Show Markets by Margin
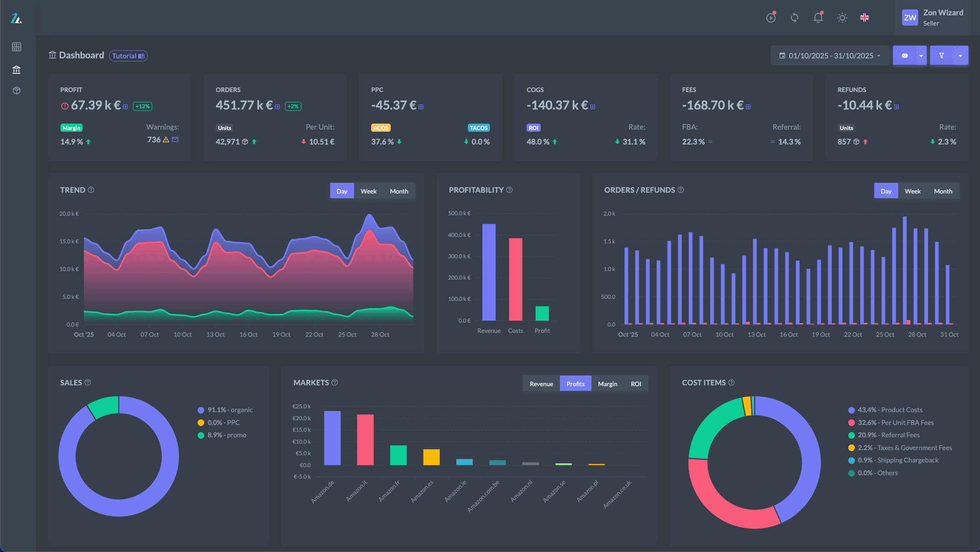 pyautogui.click(x=607, y=384)
